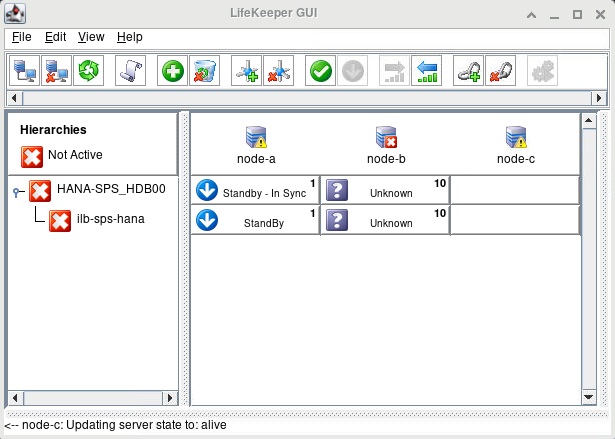Click the greyed Extend Resource Hierarchy icon

[395, 71]
